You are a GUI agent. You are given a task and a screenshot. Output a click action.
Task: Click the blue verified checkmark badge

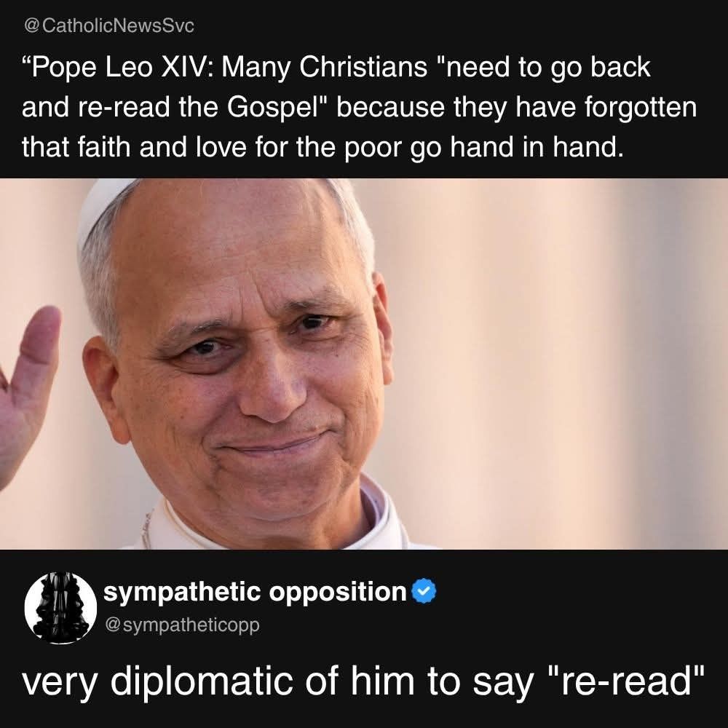pyautogui.click(x=424, y=591)
